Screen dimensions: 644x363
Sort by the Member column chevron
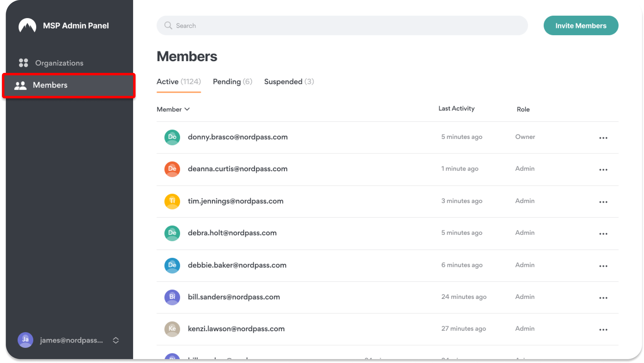click(x=187, y=109)
